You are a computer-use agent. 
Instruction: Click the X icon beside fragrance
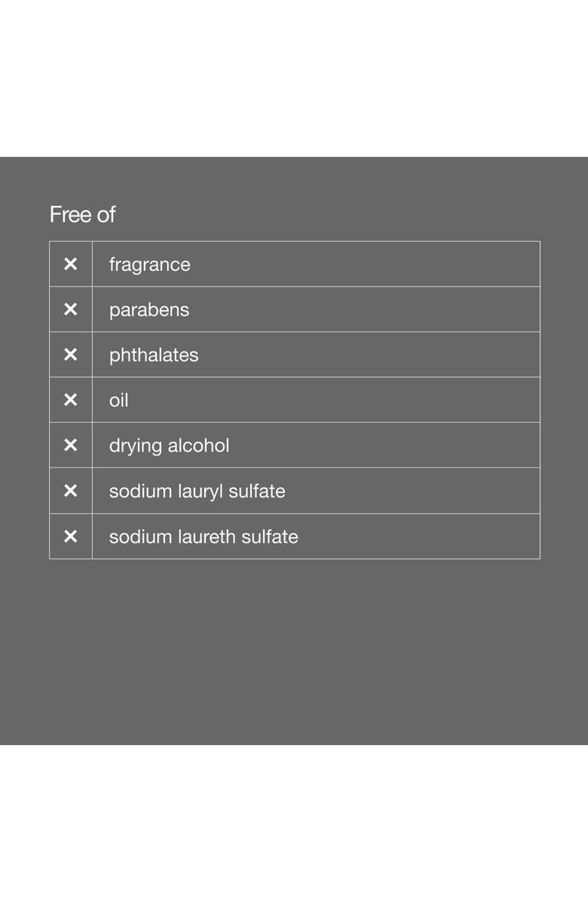70,264
